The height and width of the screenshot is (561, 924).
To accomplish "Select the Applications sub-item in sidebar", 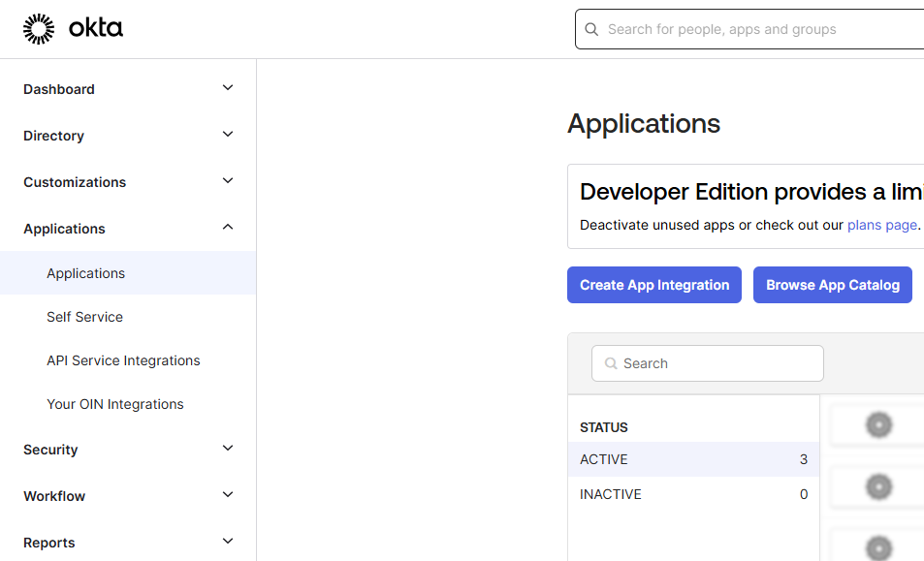I will [128, 273].
